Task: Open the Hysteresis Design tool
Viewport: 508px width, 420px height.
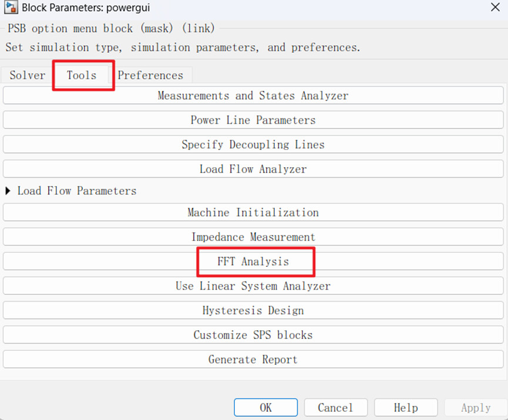Action: (253, 310)
